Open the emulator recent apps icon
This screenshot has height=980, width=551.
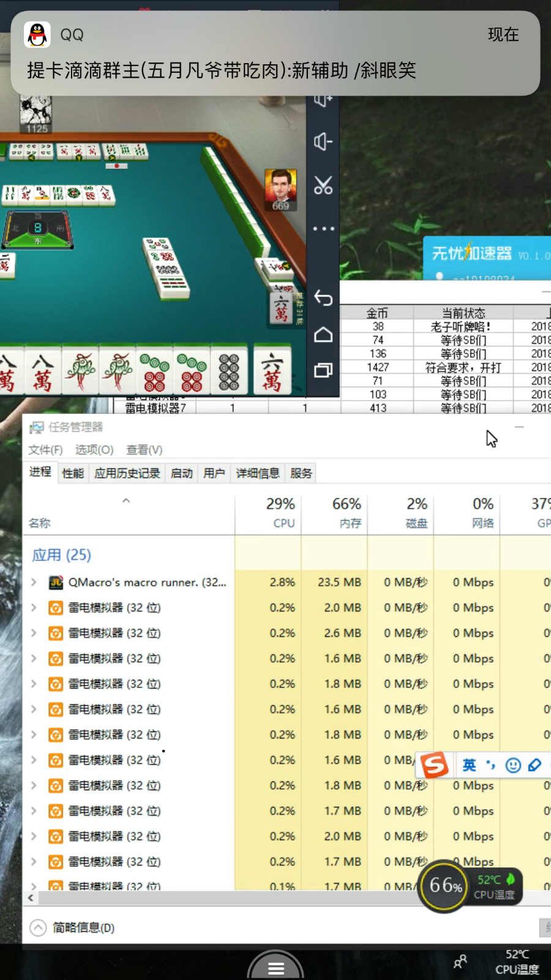pos(323,370)
